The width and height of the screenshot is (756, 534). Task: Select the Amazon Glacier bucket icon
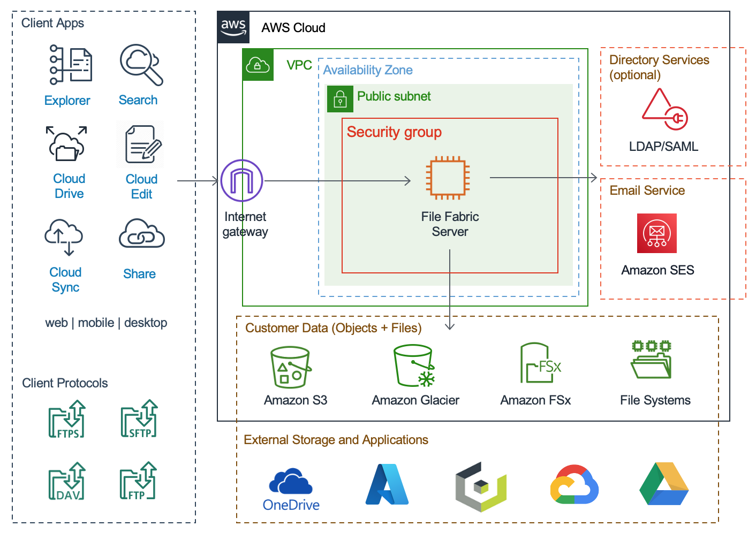[x=414, y=366]
